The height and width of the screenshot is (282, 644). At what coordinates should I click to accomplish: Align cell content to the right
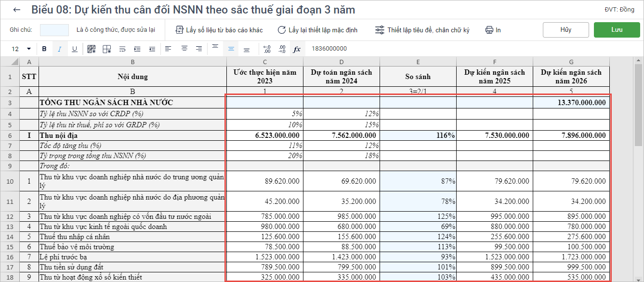tap(199, 49)
